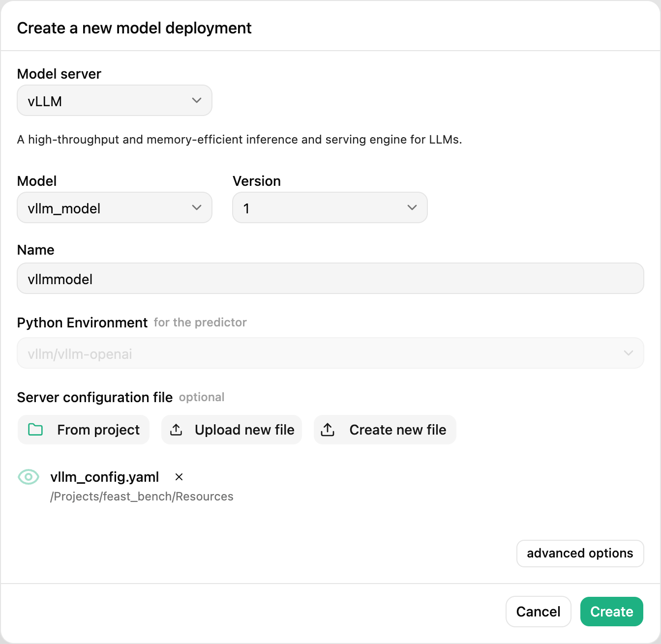
Task: Open the Model server dropdown showing vLLM
Action: tap(115, 100)
